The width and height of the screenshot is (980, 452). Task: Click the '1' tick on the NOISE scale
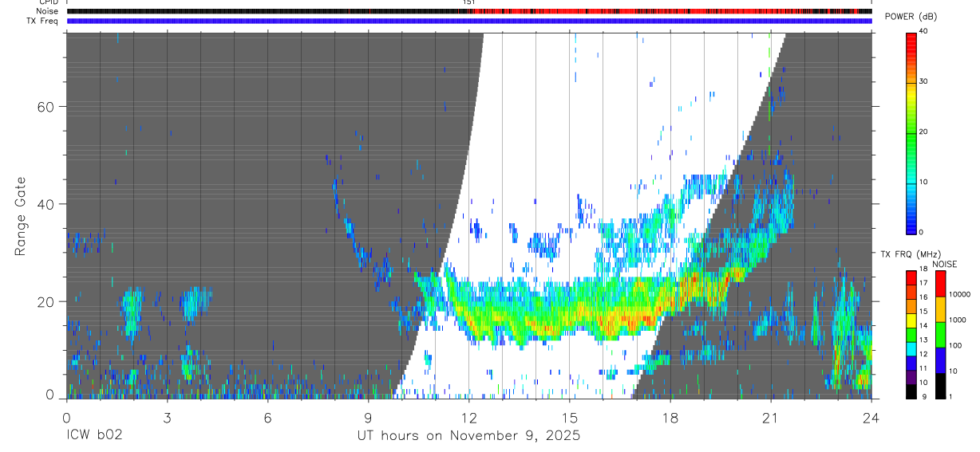[952, 396]
